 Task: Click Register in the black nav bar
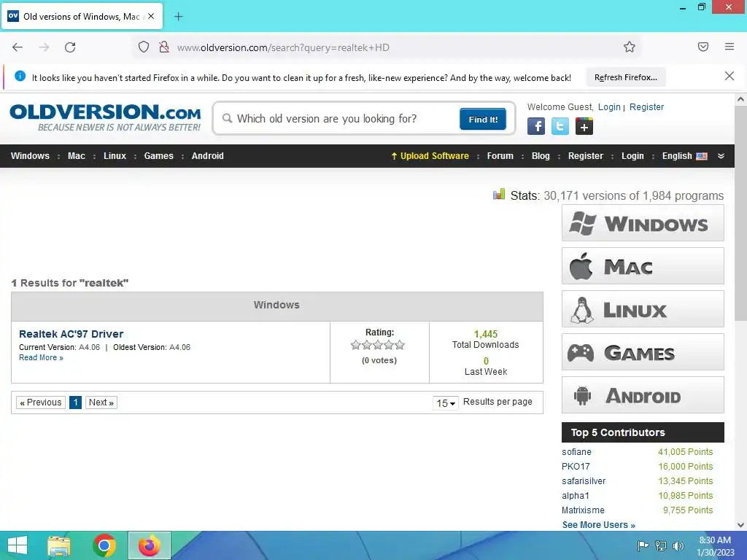[x=586, y=156]
